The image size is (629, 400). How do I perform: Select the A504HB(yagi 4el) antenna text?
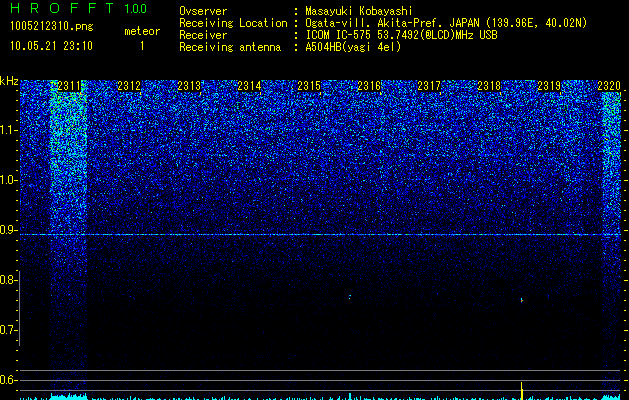tap(353, 47)
